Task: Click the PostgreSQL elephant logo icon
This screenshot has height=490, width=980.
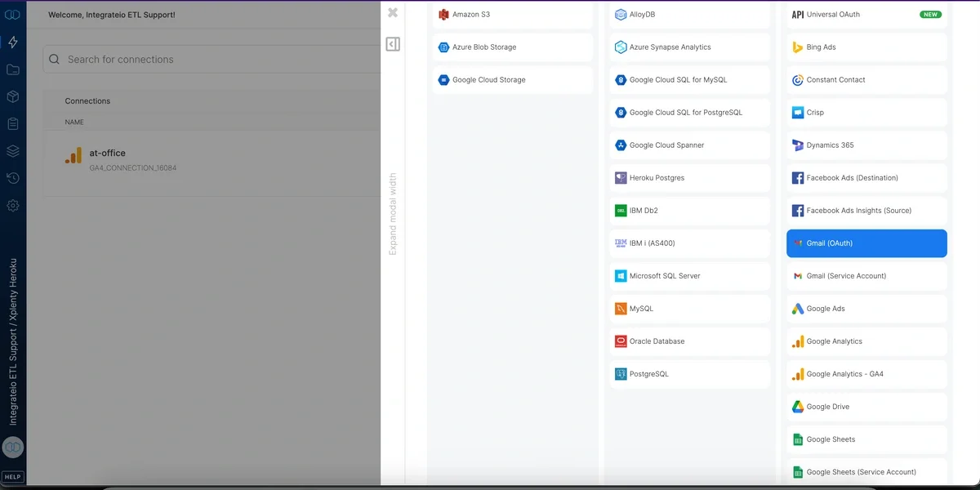Action: [621, 374]
